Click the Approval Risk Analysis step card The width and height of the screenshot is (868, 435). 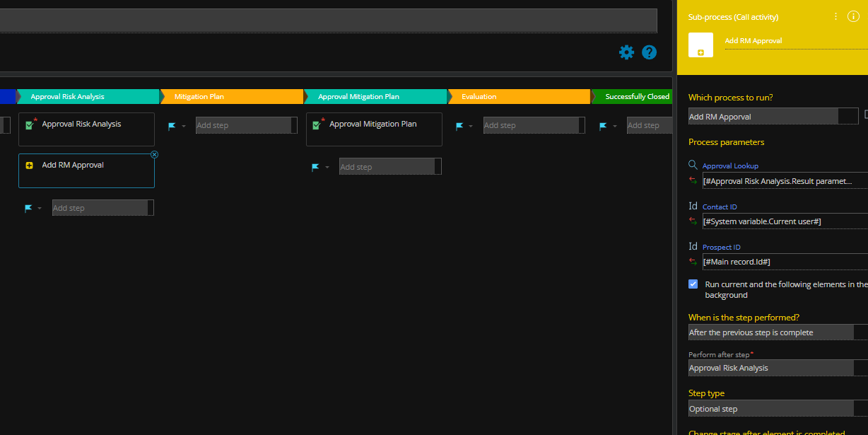click(86, 129)
